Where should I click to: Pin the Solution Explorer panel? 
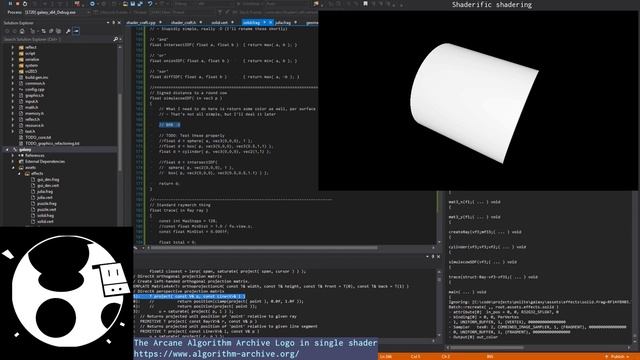point(113,23)
